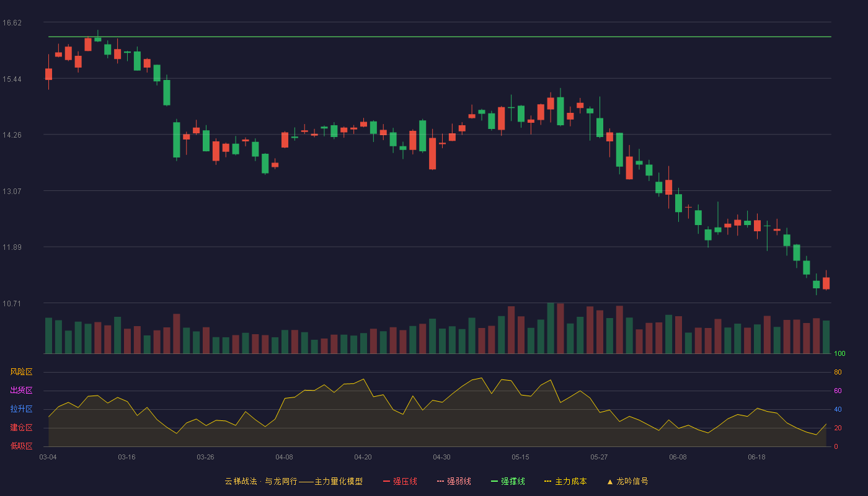The width and height of the screenshot is (868, 496).
Task: Select the last red candlestick at chart's right end
Action: (826, 283)
